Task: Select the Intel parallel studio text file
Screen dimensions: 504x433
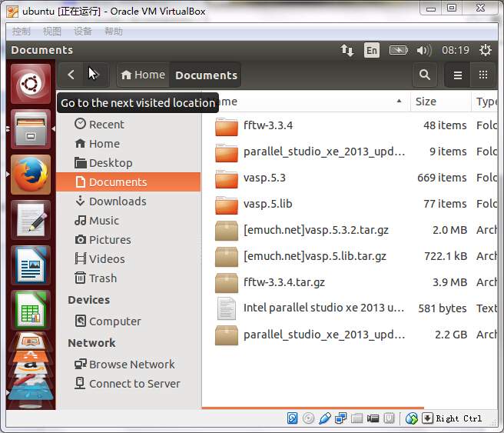Action: point(350,308)
